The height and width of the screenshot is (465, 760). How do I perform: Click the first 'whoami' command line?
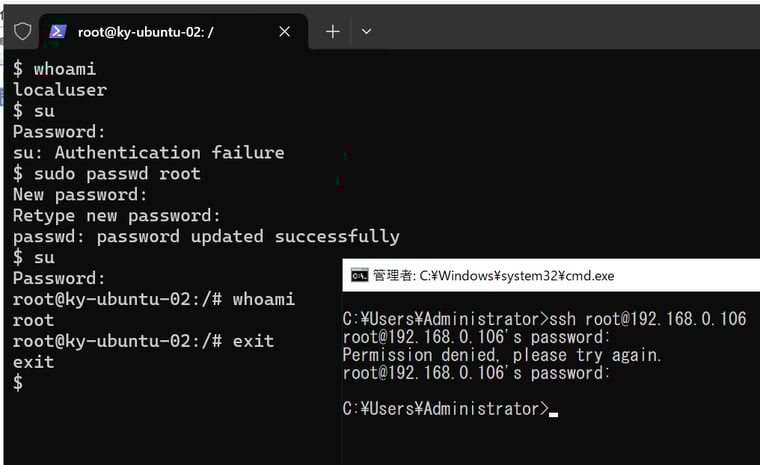pos(54,69)
